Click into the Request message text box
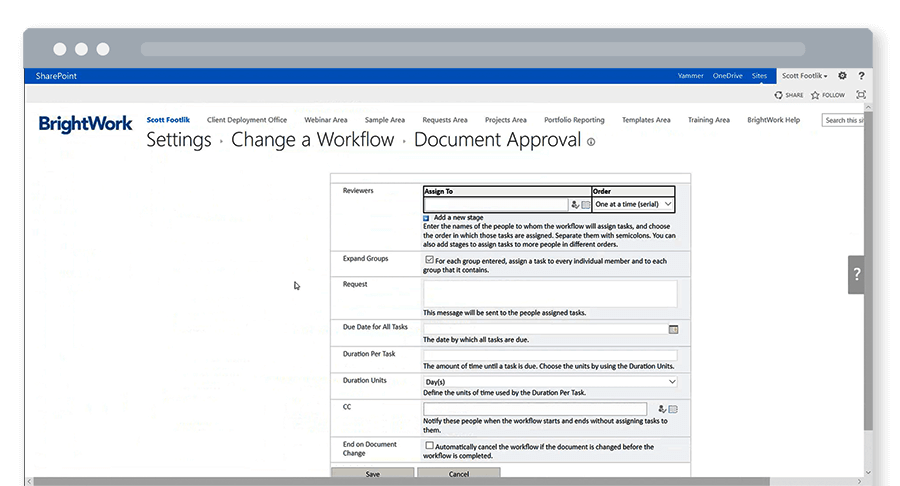The image size is (900, 486). pos(550,293)
